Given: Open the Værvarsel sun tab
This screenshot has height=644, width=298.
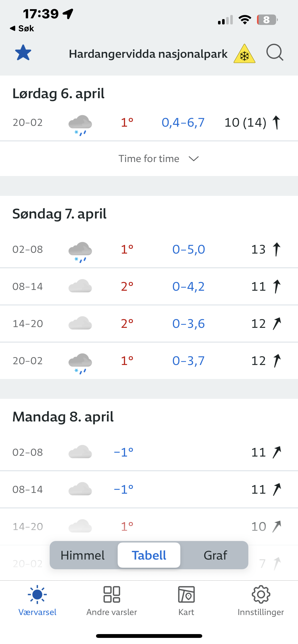Looking at the screenshot, I should tap(37, 600).
